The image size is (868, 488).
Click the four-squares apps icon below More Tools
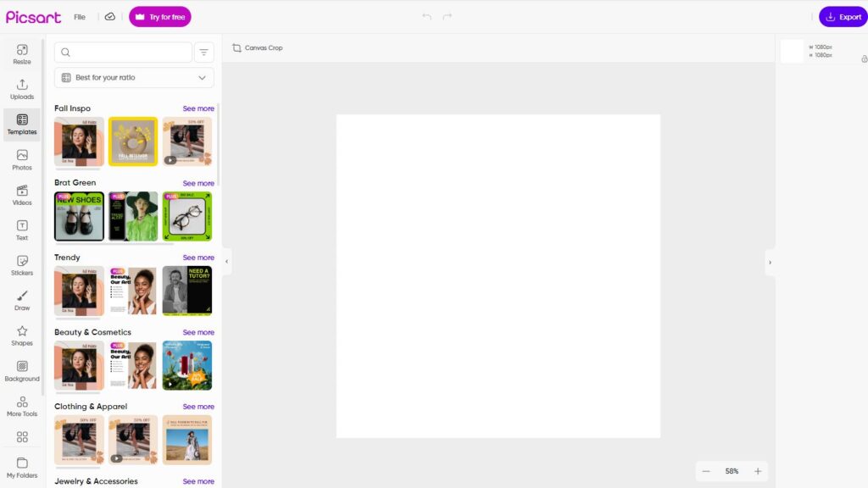22,437
